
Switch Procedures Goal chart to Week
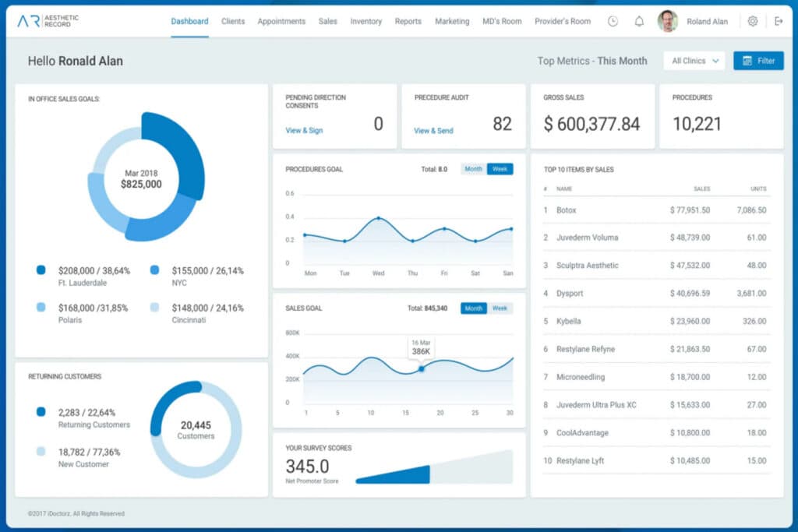500,169
